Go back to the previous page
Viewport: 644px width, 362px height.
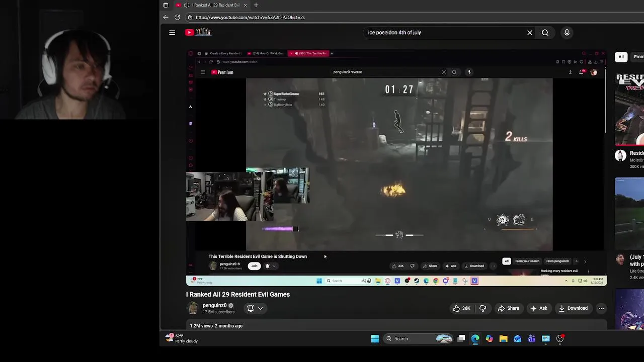tap(166, 17)
